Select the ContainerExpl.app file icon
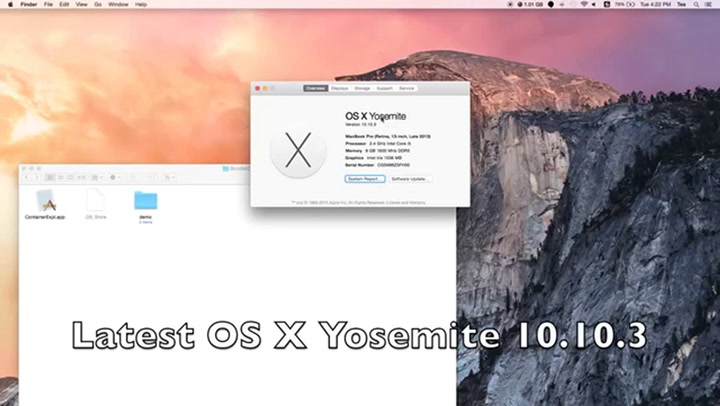 point(45,201)
